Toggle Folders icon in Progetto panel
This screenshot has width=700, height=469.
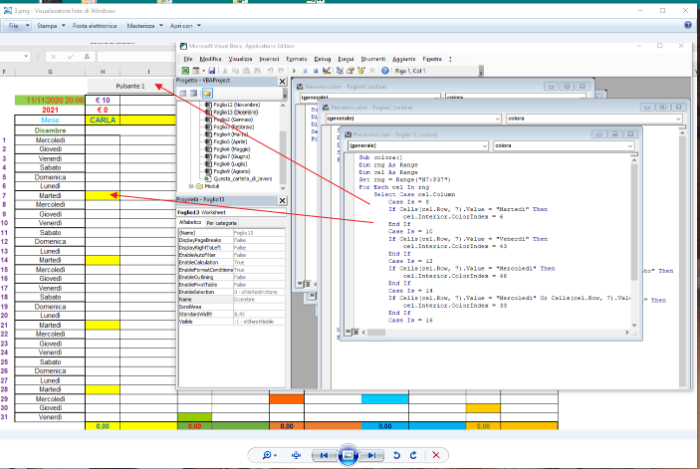click(x=207, y=93)
